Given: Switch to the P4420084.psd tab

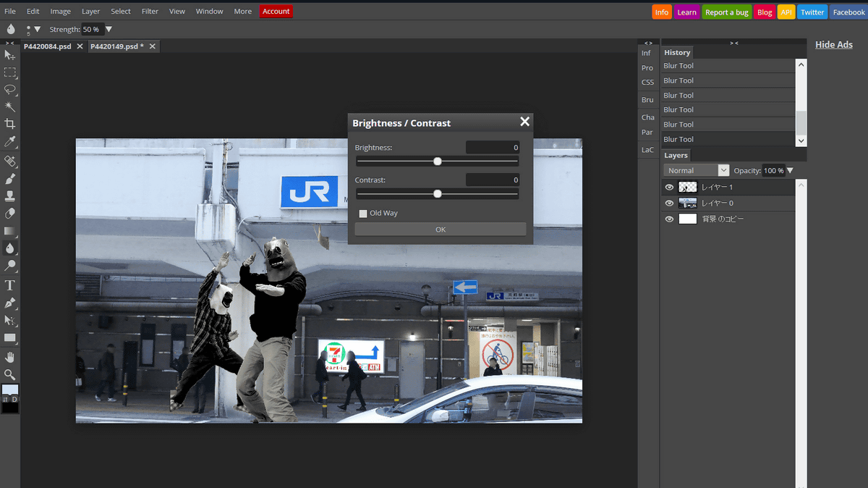Looking at the screenshot, I should [x=48, y=46].
